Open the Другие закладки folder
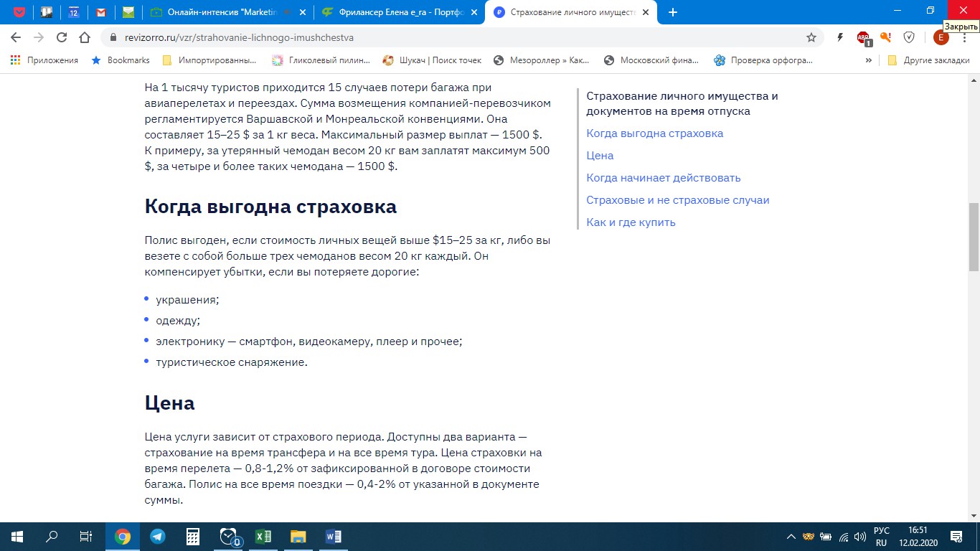980x551 pixels. (928, 60)
